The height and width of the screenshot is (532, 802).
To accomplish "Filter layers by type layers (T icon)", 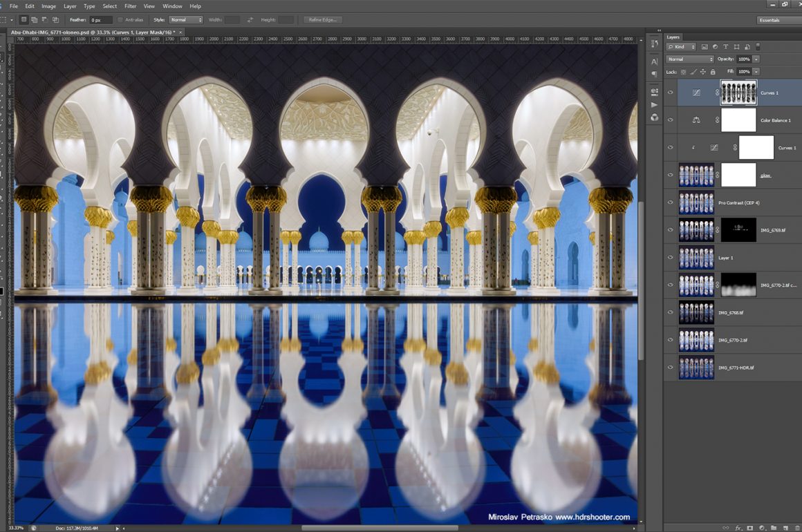I will coord(725,47).
